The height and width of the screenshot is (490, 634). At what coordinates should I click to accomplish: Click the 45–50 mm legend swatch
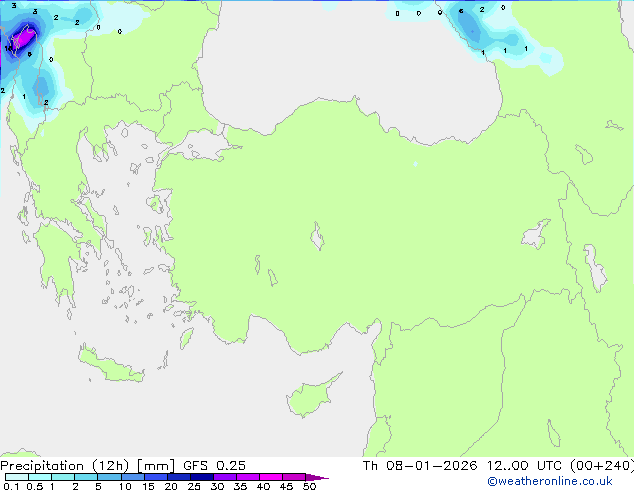pos(294,477)
